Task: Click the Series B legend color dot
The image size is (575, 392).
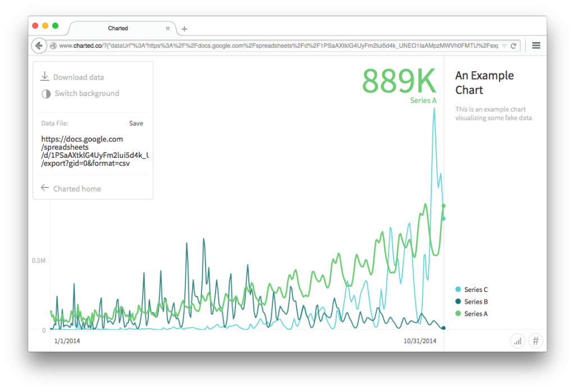Action: [x=458, y=302]
